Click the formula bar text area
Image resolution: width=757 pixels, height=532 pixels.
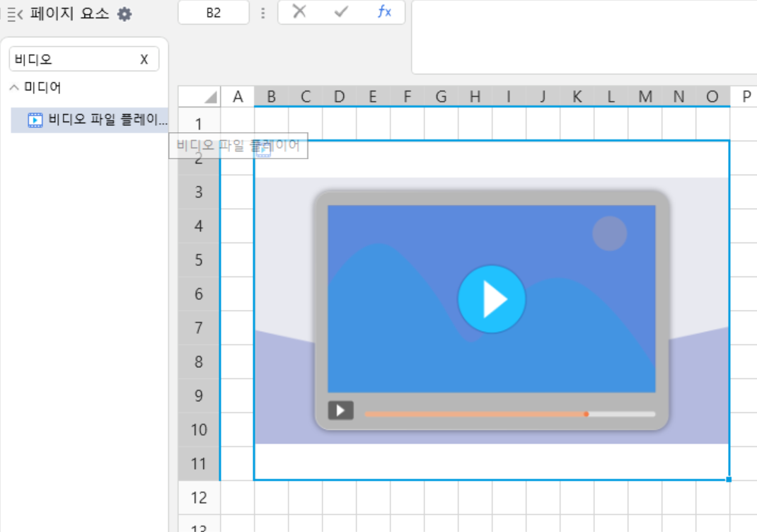pyautogui.click(x=584, y=37)
